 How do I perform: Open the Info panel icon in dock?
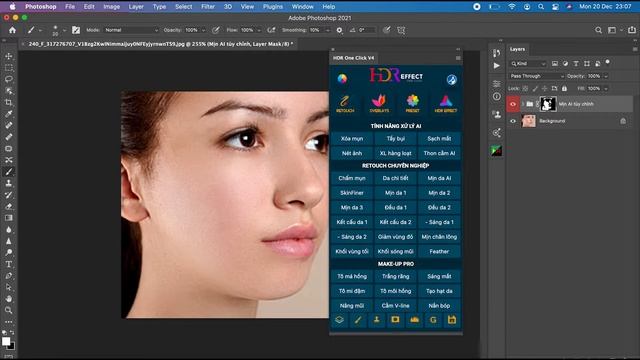coord(496,97)
